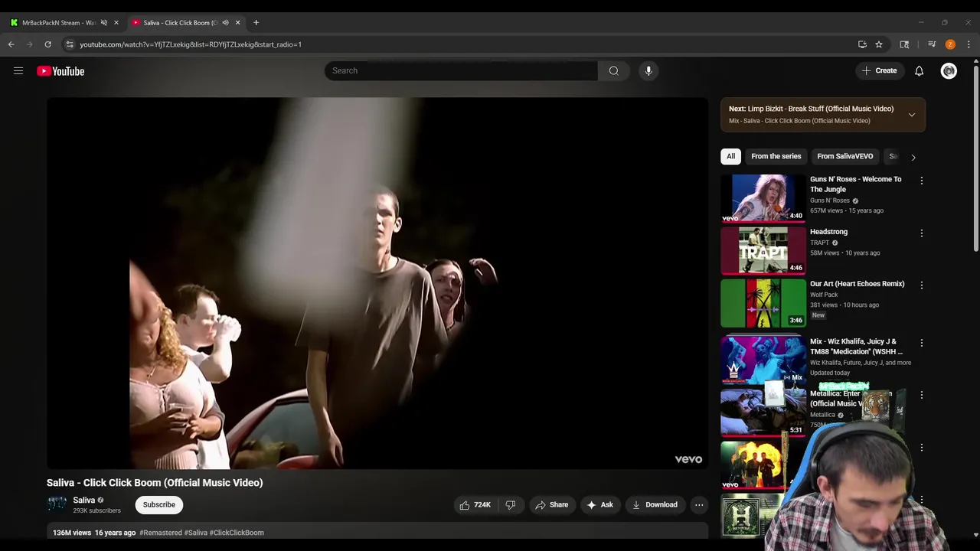980x551 pixels.
Task: Select the All filter chip
Action: click(730, 156)
